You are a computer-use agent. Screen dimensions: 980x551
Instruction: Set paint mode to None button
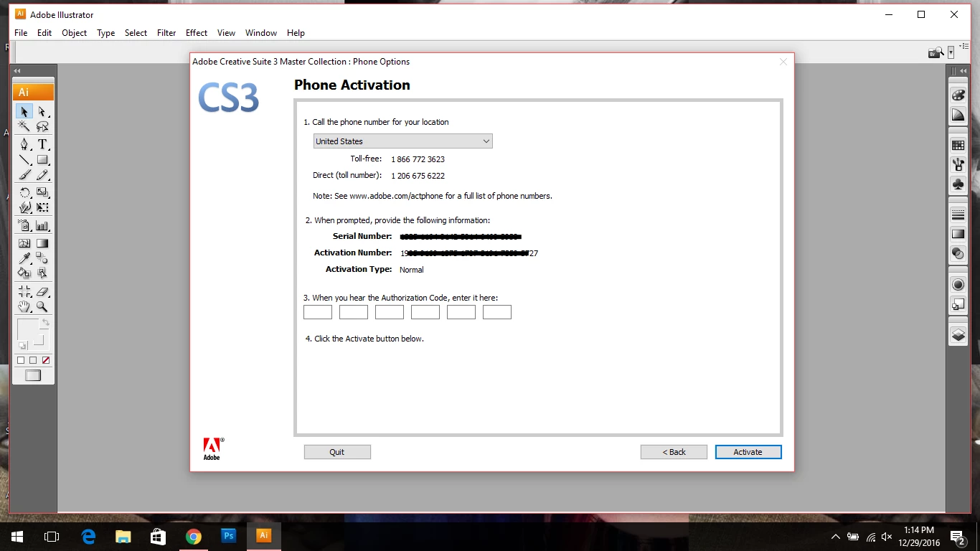pos(46,360)
